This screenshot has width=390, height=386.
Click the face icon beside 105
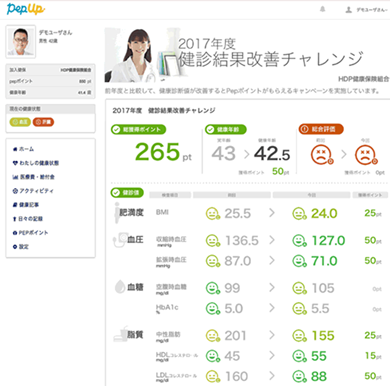[299, 288]
